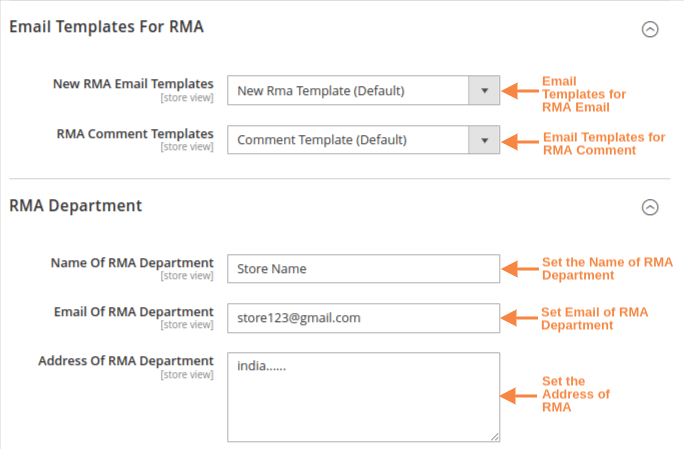
Task: Click the 'Set Email of RMA Department' annotation
Action: 594,319
